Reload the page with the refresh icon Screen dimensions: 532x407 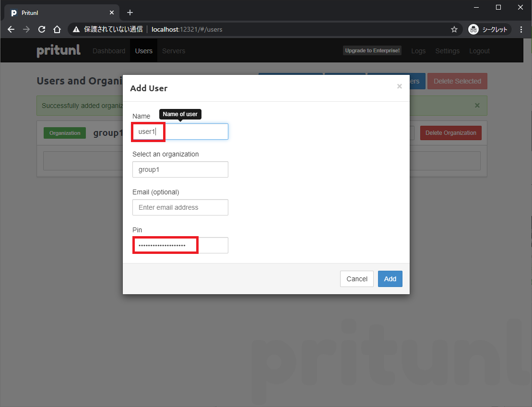[x=42, y=30]
